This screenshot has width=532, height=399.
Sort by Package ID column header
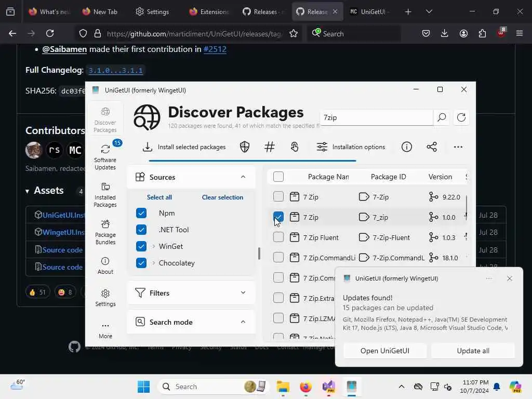coord(388,177)
